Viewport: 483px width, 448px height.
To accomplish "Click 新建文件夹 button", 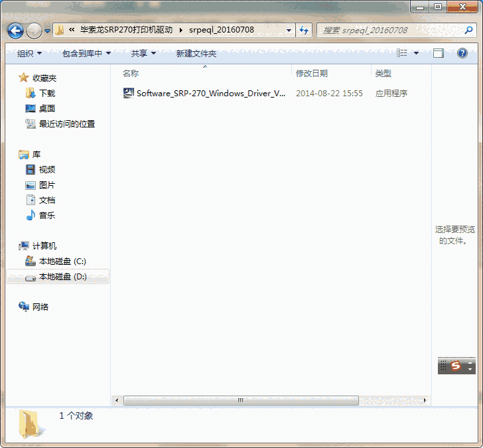I will coord(196,54).
